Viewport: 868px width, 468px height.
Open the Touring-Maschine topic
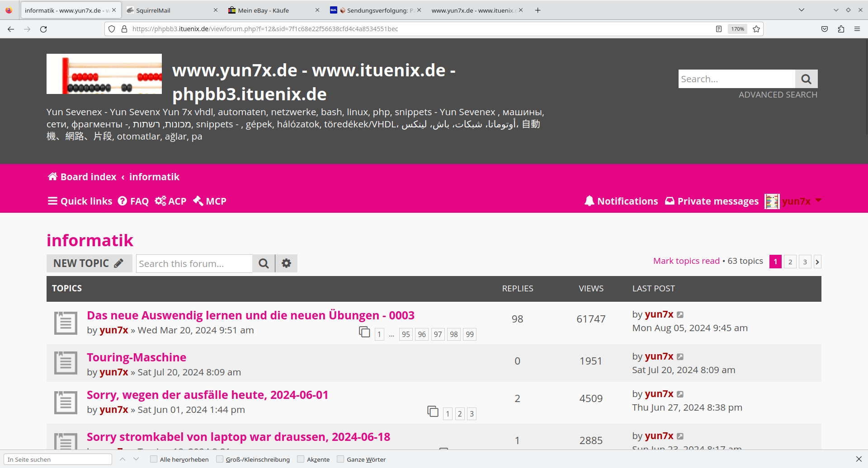[137, 357]
